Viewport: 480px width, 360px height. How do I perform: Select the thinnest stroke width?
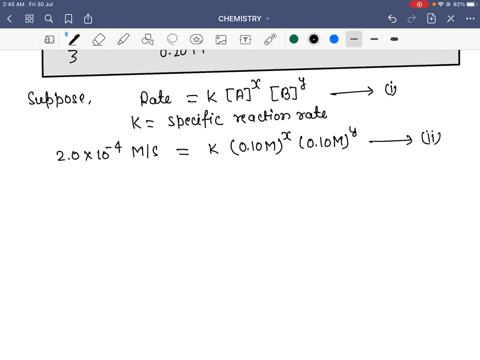tap(354, 39)
